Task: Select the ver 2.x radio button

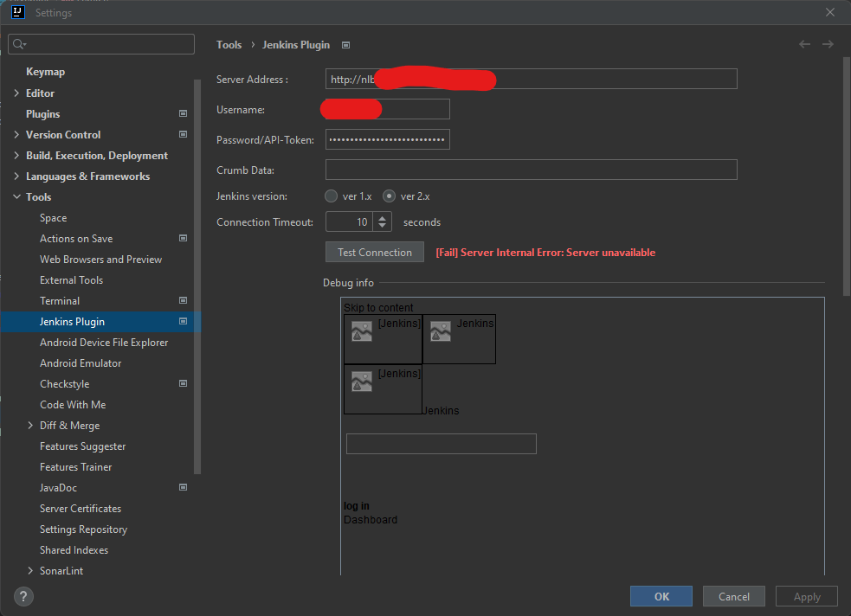Action: point(389,196)
